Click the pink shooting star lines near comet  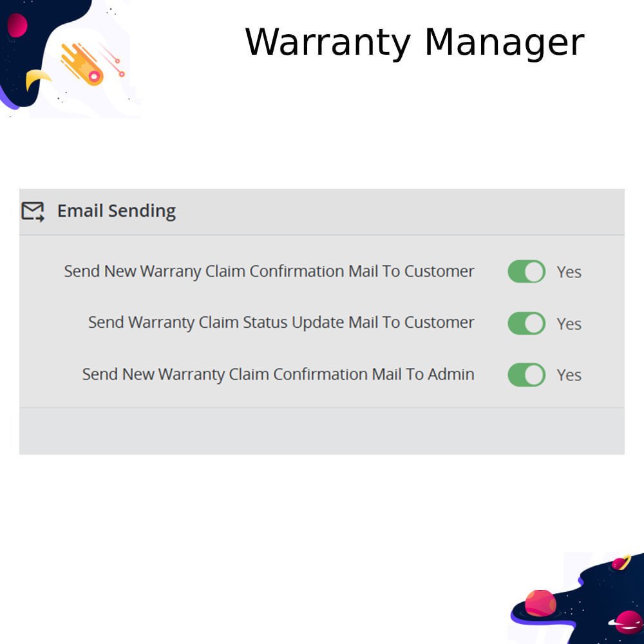[x=111, y=61]
